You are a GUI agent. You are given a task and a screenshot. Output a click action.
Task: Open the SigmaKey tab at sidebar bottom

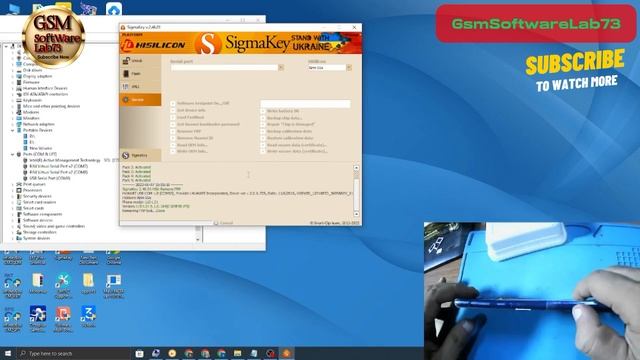140,155
